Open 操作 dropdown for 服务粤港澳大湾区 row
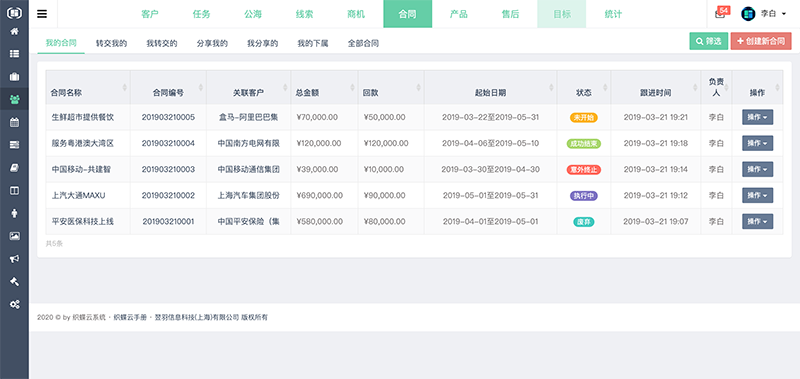Screen dimensions: 800x379 [757, 143]
